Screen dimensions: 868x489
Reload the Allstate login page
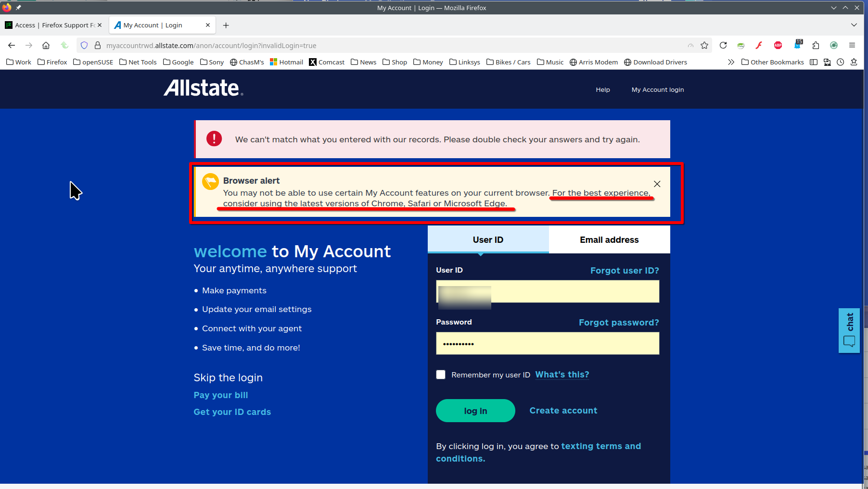[x=723, y=45]
